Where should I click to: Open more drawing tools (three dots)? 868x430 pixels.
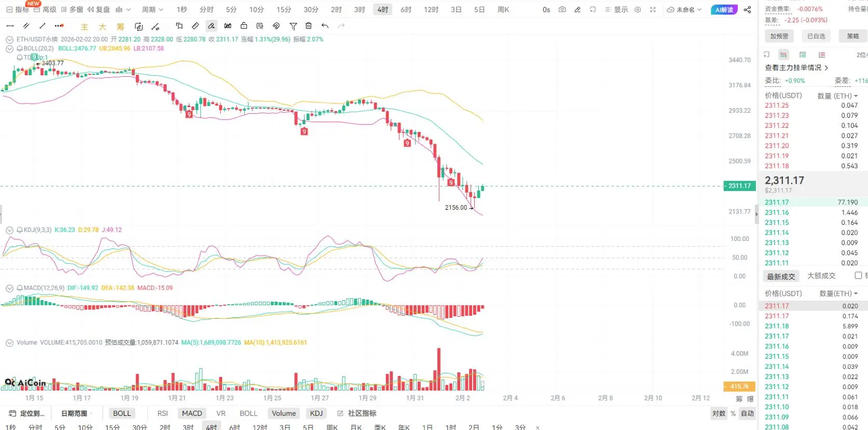tap(59, 26)
